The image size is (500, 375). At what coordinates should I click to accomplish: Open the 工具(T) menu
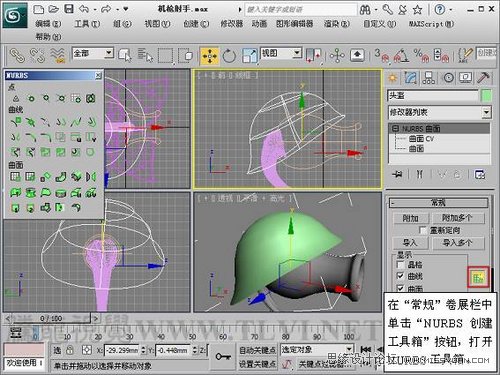[x=87, y=24]
